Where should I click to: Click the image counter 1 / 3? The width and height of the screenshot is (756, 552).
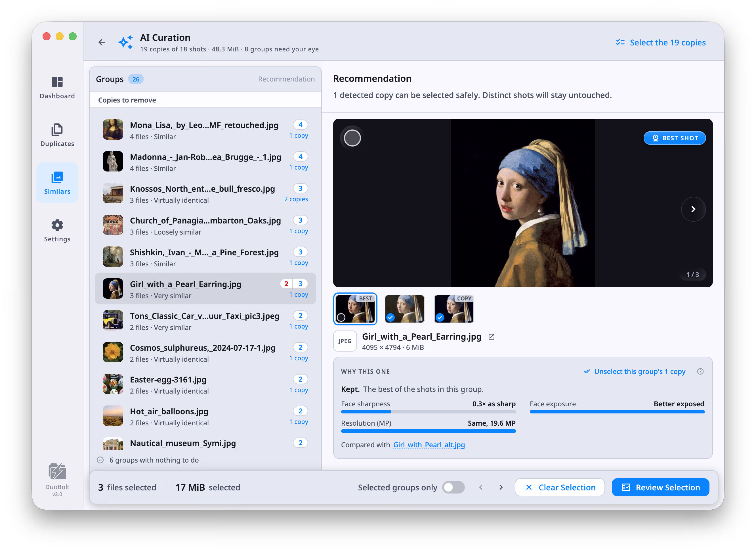click(692, 275)
